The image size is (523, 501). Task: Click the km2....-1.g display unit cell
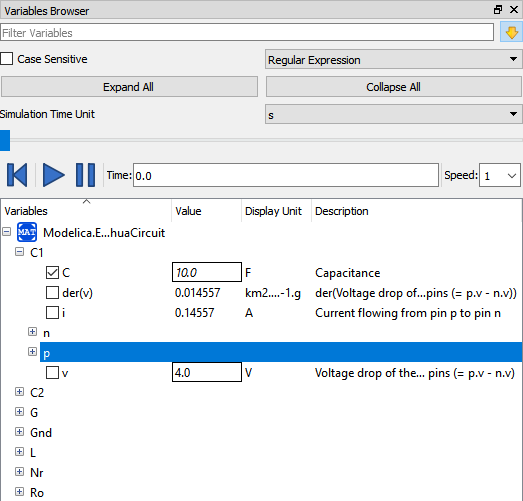click(273, 293)
